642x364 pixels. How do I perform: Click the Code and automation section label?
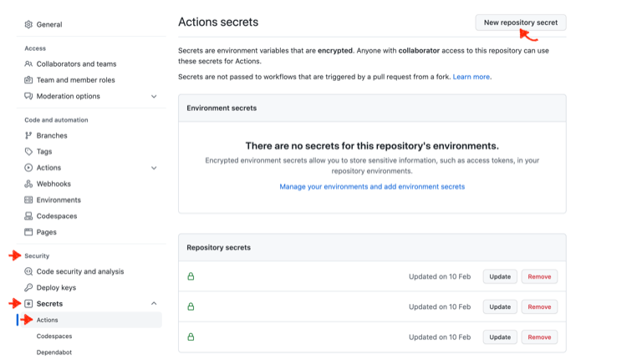56,120
